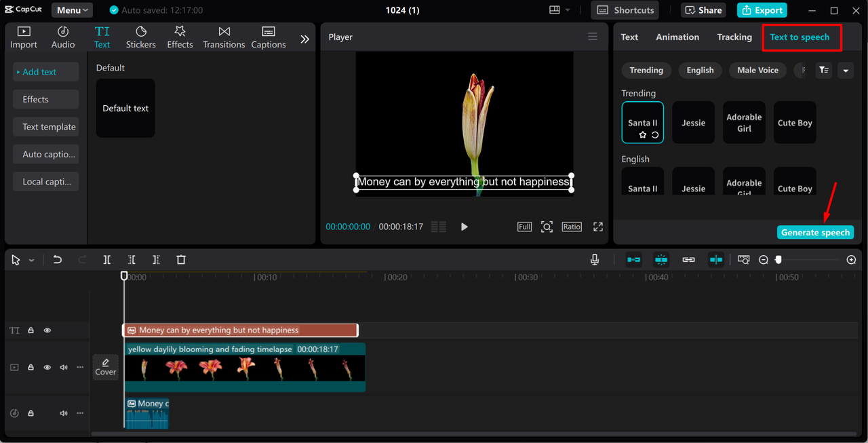Mute the video track audio

[x=64, y=367]
